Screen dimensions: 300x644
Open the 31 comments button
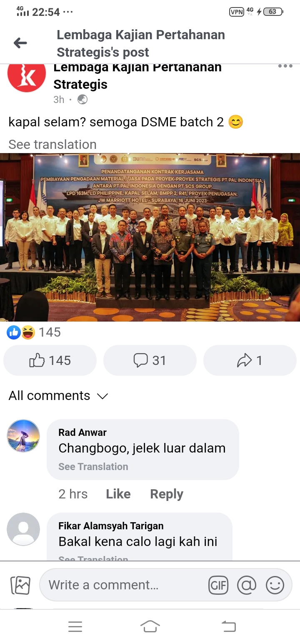tap(150, 360)
